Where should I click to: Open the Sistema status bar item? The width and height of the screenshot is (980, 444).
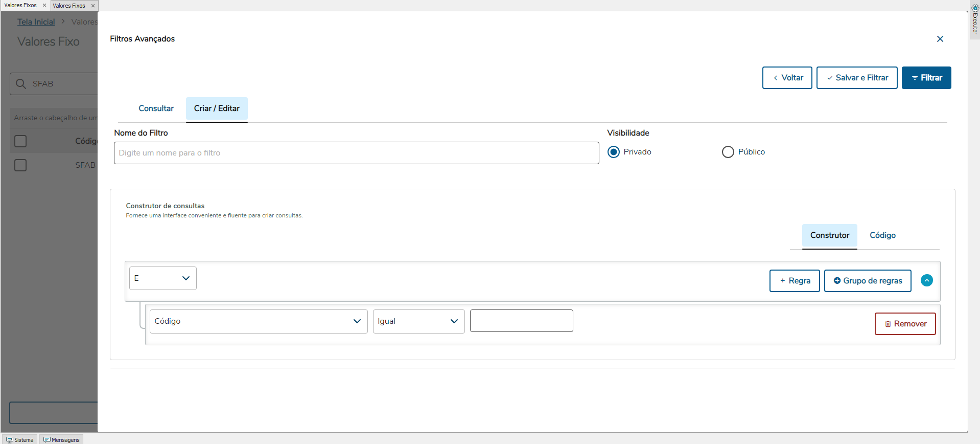tap(20, 439)
